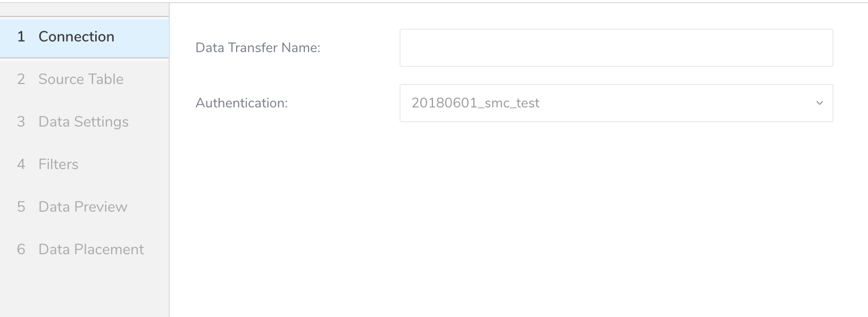
Task: Click the step number 5 in sidebar
Action: pos(21,207)
